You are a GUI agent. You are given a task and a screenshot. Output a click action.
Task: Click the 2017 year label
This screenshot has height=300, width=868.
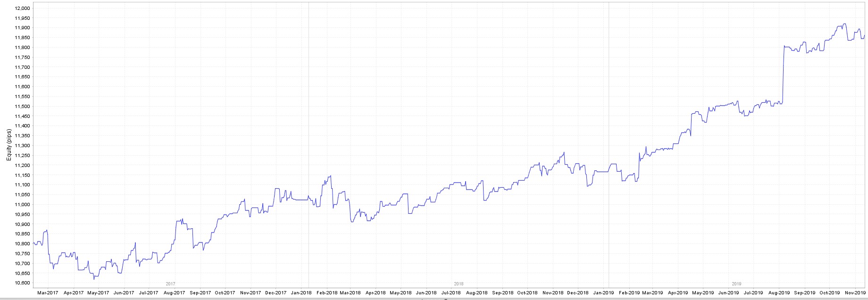coord(170,284)
